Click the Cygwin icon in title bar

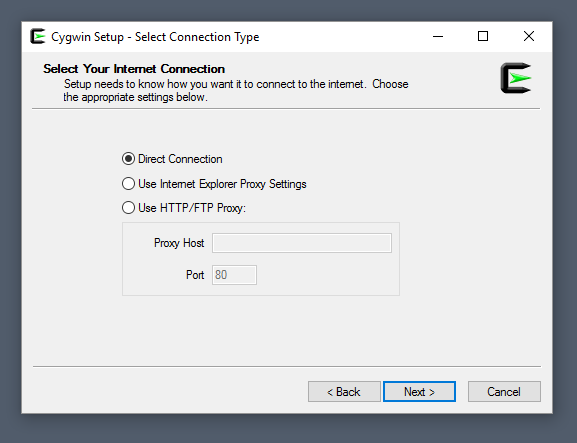[38, 36]
